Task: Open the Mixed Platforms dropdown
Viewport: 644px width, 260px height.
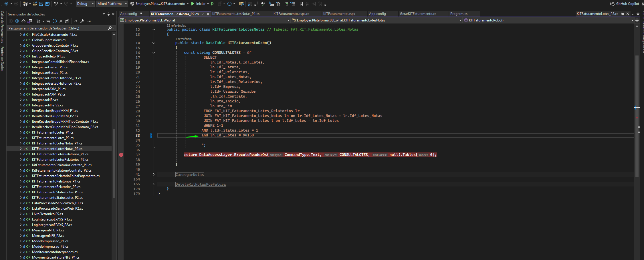Action: point(112,4)
